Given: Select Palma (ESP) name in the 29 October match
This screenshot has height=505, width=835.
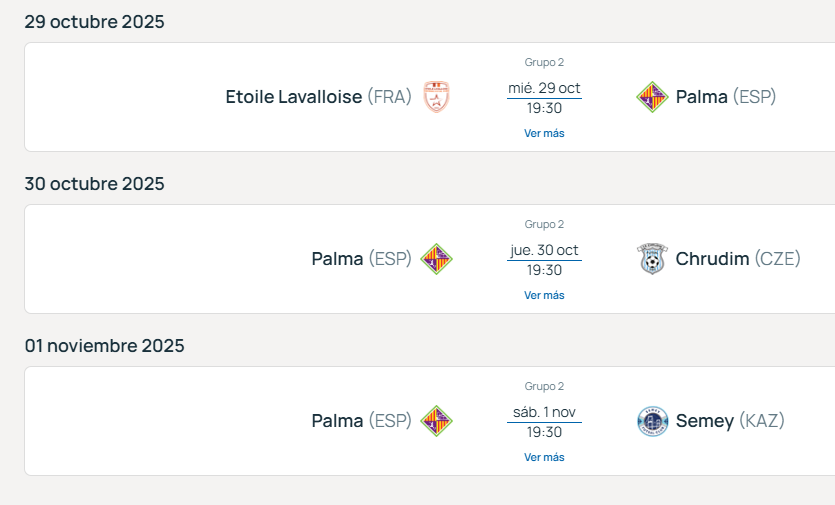Looking at the screenshot, I should pyautogui.click(x=726, y=97).
